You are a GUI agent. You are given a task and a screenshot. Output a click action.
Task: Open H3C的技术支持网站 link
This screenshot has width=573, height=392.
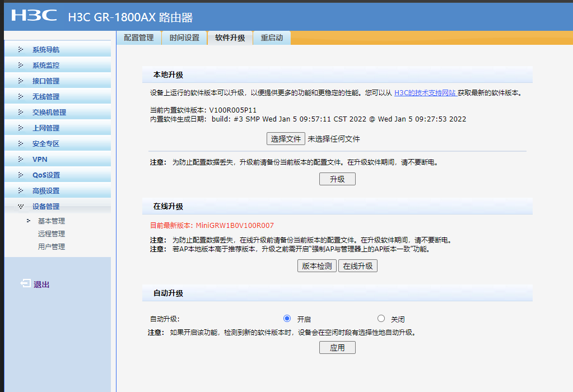click(426, 93)
